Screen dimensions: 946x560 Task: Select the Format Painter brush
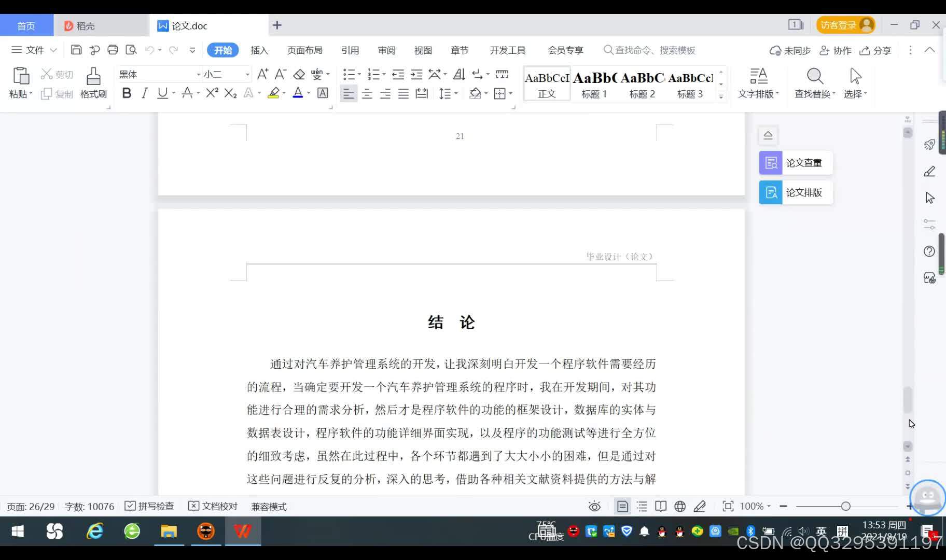(93, 76)
